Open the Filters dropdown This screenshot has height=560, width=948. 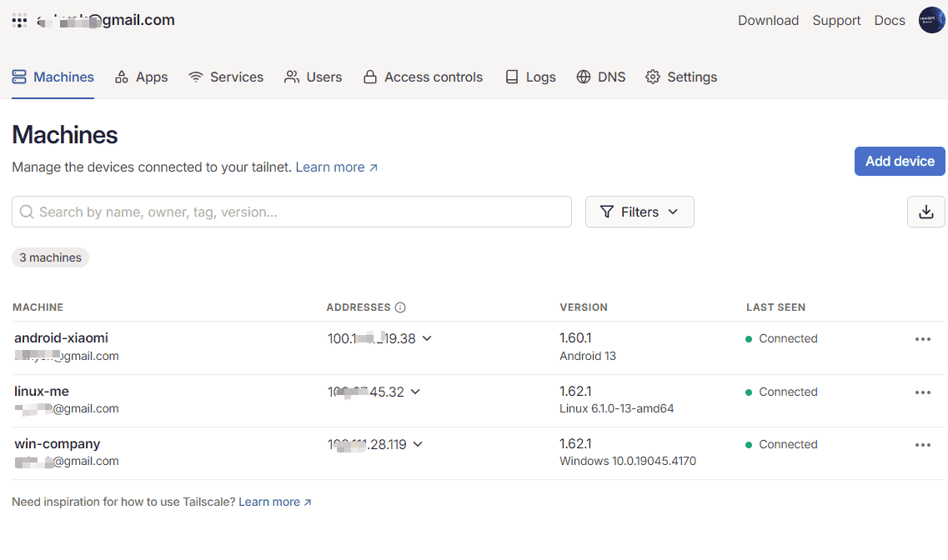click(x=640, y=212)
